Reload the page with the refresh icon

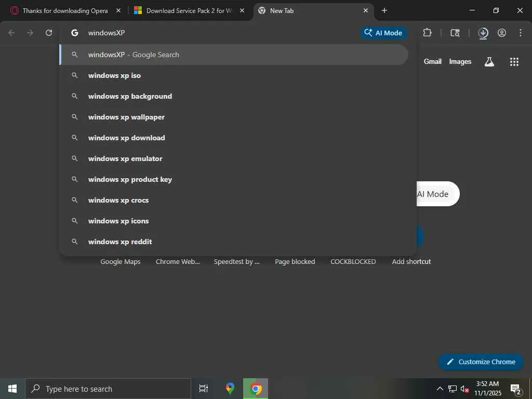click(49, 33)
